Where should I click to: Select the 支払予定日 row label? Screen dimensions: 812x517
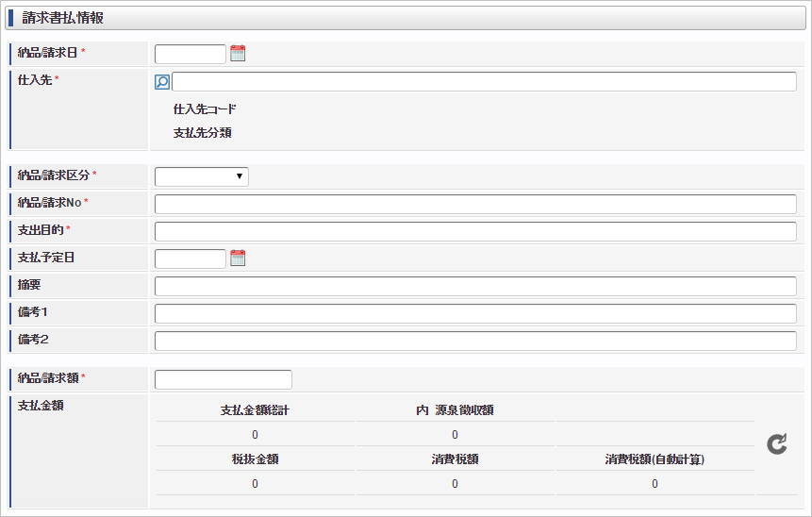(46, 258)
